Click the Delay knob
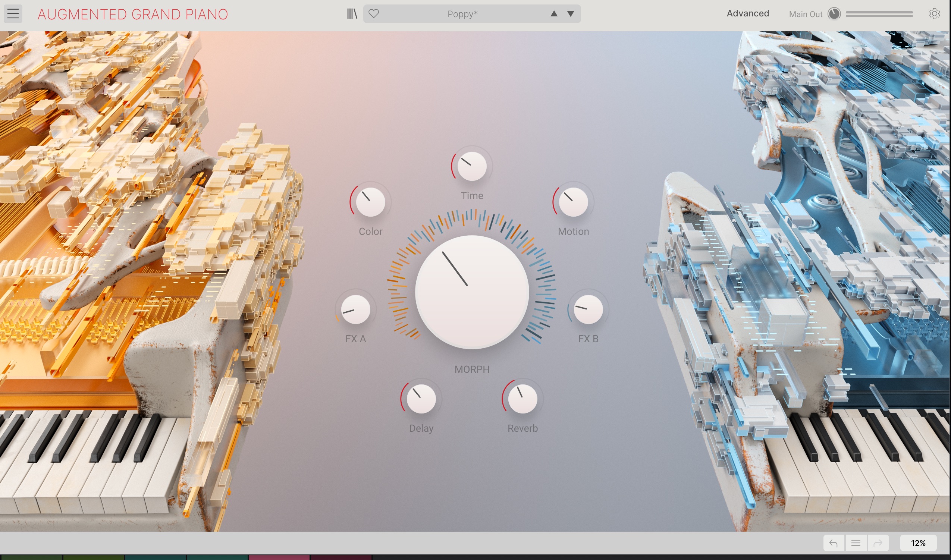Viewport: 951px width, 560px height. [421, 399]
